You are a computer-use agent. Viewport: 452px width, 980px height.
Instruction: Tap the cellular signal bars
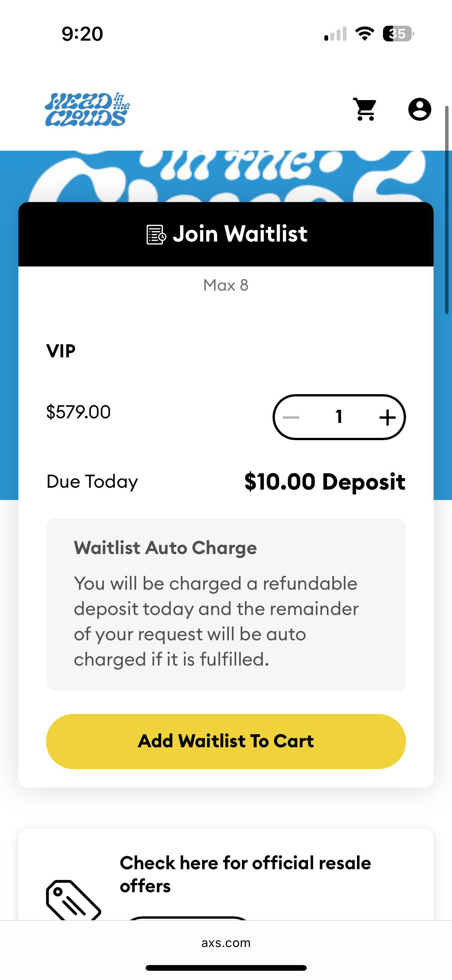335,34
